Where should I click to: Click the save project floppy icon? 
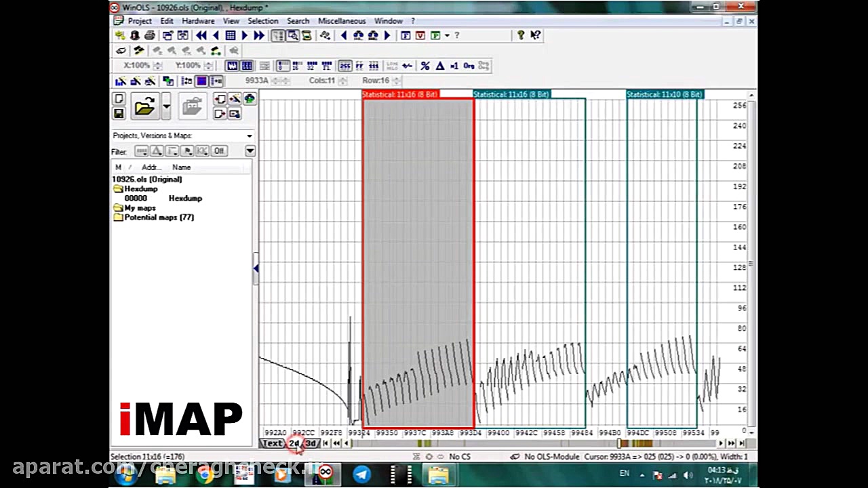pos(119,114)
